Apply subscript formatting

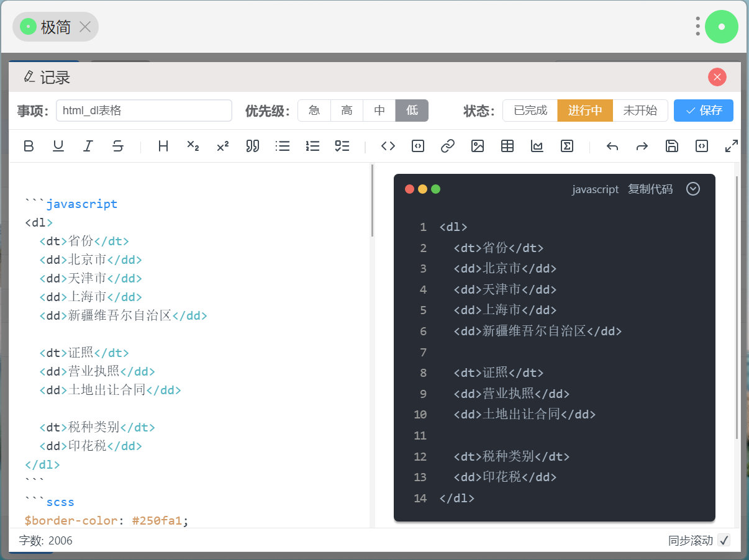(x=193, y=146)
